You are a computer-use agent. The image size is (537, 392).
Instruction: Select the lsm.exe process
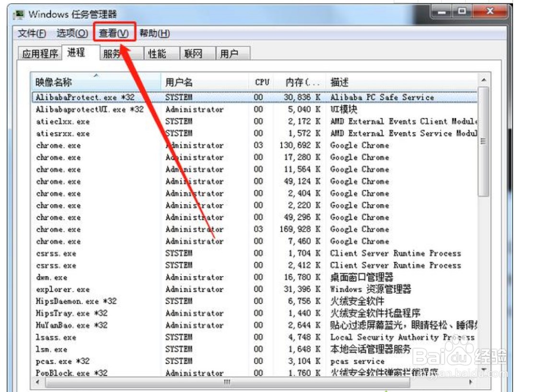tap(255, 349)
